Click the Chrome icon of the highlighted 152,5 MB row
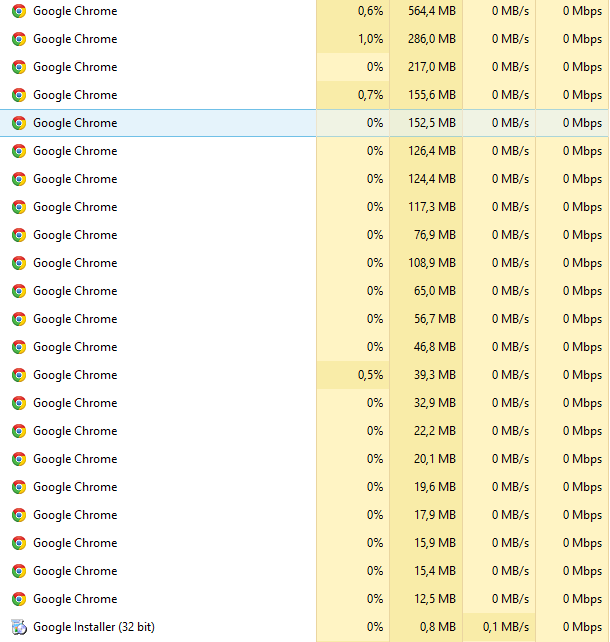 click(19, 123)
